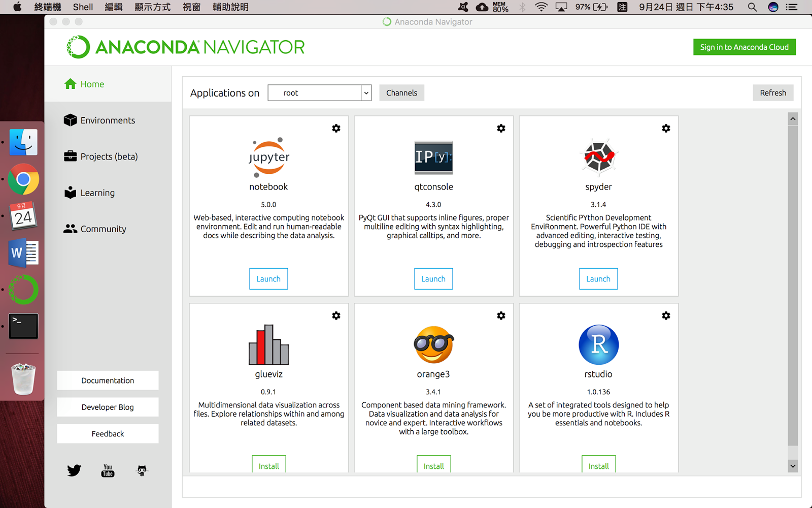Click the Anaconda Navigator logo

coord(186,47)
